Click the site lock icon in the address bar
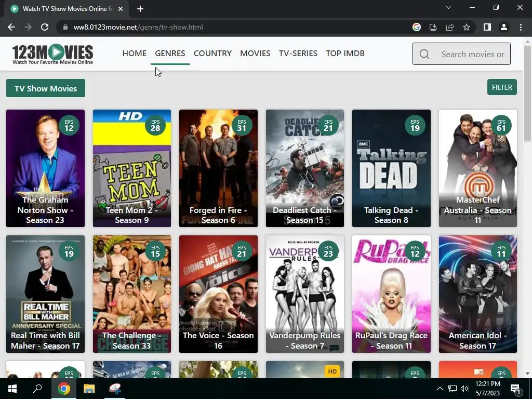532x399 pixels. [65, 27]
